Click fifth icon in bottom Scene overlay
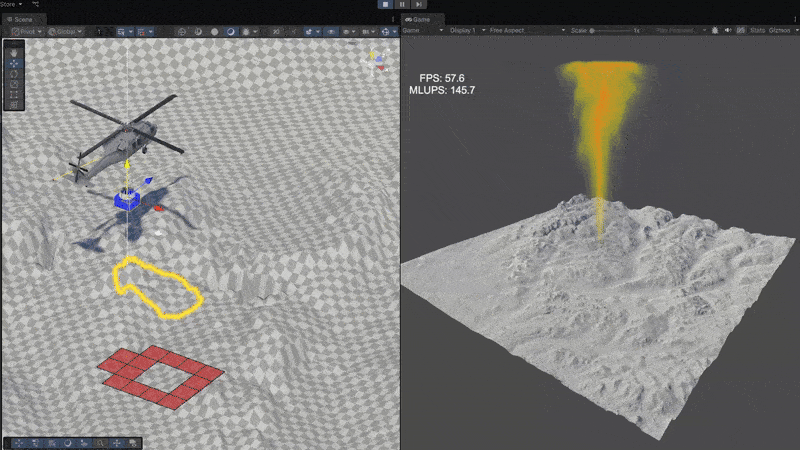Image resolution: width=800 pixels, height=450 pixels. pyautogui.click(x=84, y=443)
